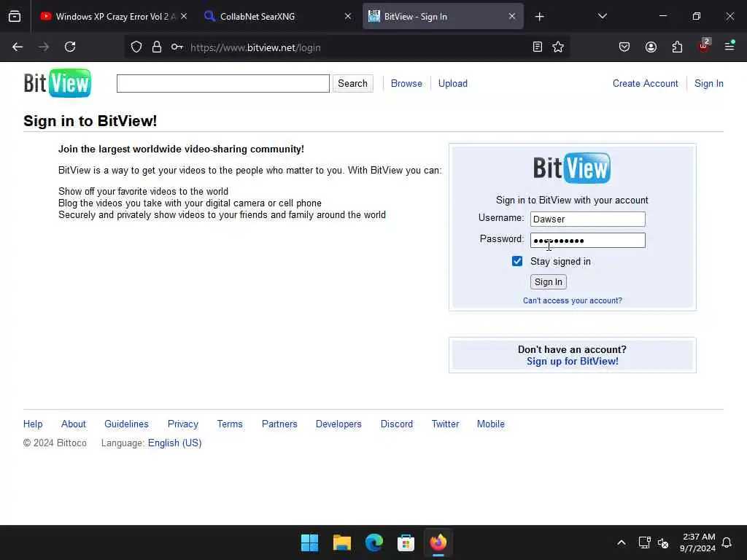Open the muted volume tray icon
Screen dimensions: 747x560
click(662, 542)
